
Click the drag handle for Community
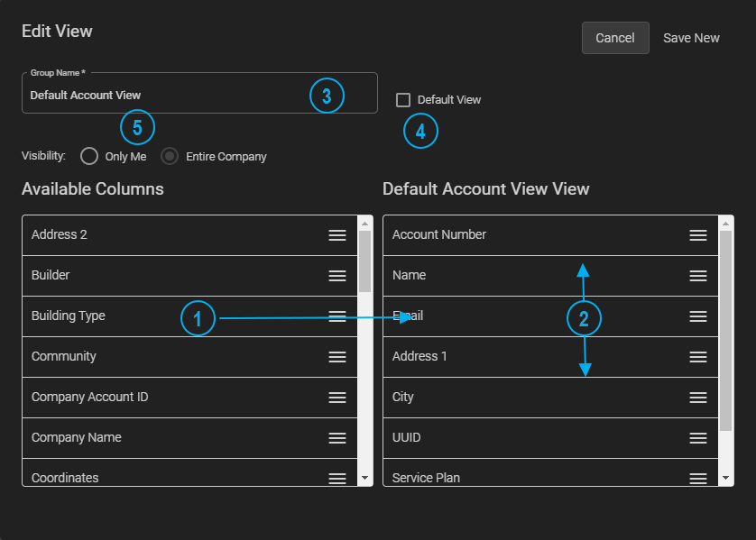click(x=337, y=356)
